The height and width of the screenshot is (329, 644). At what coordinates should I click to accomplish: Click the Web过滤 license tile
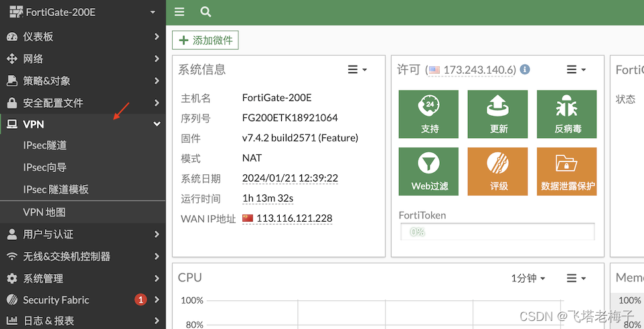coord(428,172)
